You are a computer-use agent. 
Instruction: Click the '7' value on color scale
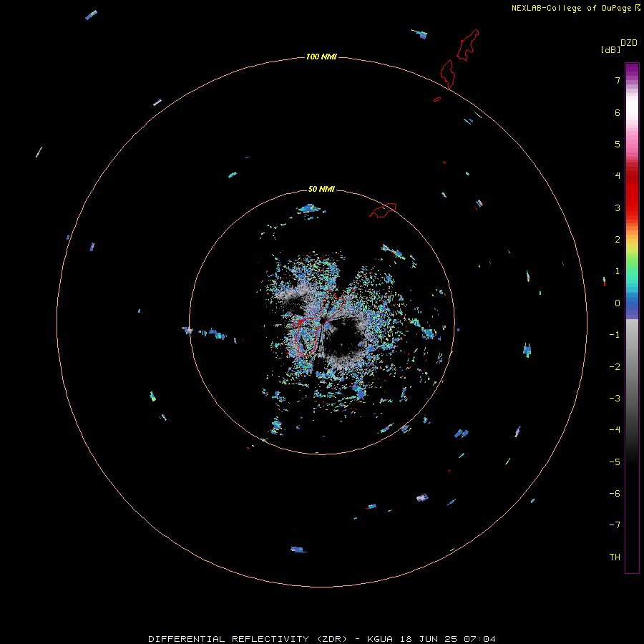pyautogui.click(x=618, y=80)
